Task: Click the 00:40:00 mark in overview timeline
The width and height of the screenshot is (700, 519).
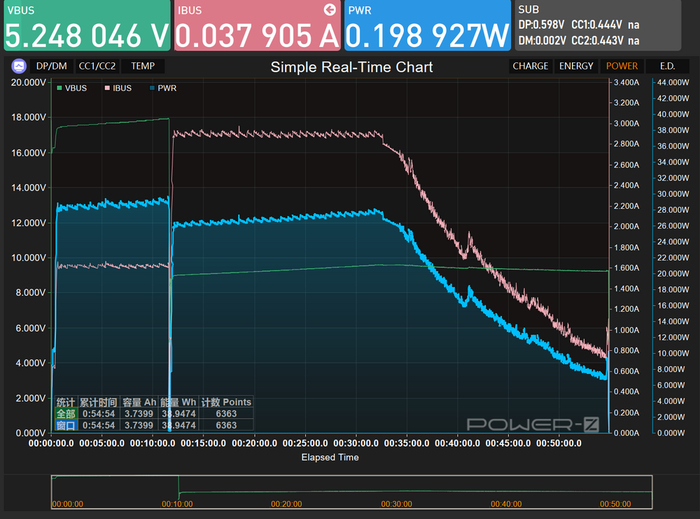Action: click(506, 504)
